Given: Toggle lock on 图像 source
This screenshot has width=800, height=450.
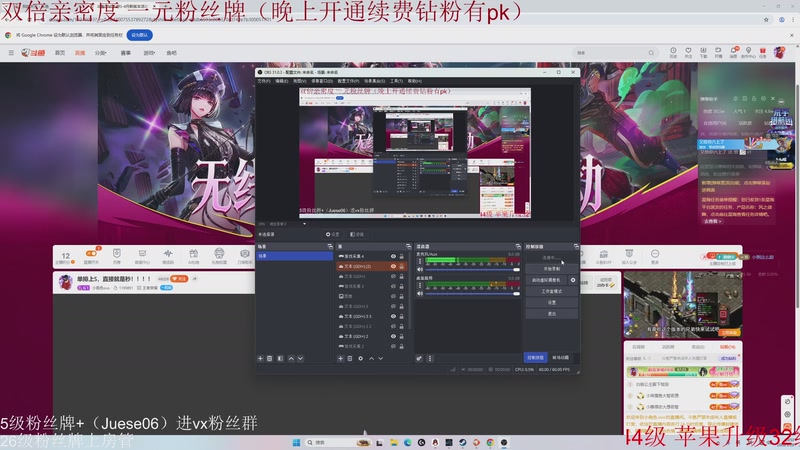Looking at the screenshot, I should (x=402, y=296).
